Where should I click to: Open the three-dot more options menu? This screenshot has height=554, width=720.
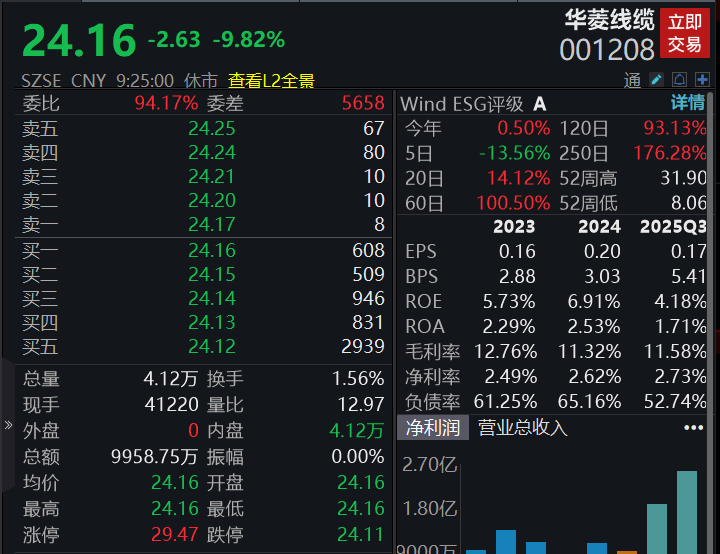click(x=693, y=428)
